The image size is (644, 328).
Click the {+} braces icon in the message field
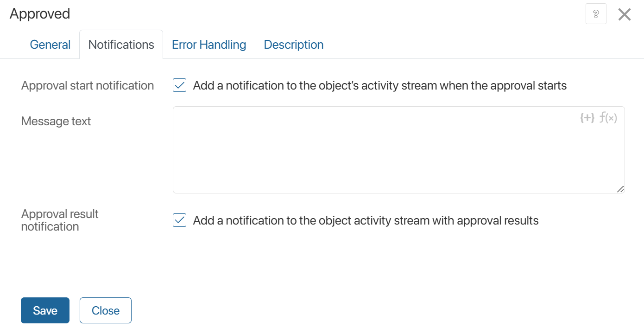click(587, 118)
